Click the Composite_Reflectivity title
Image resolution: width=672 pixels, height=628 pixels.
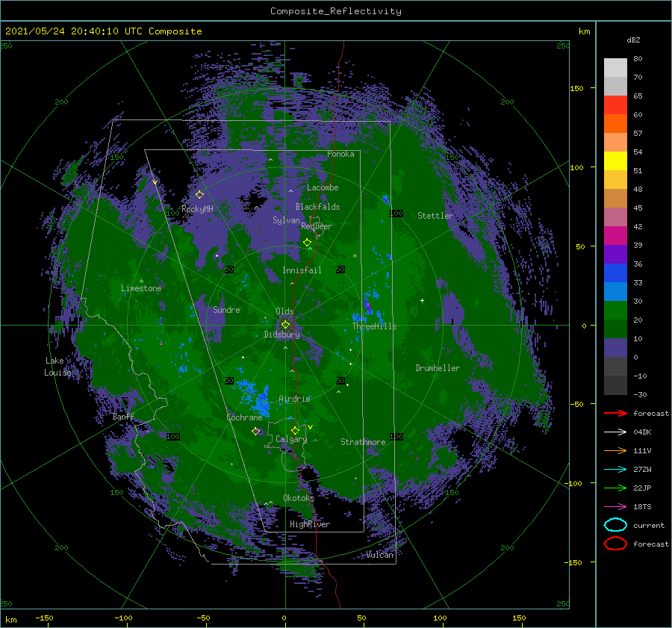pyautogui.click(x=336, y=11)
